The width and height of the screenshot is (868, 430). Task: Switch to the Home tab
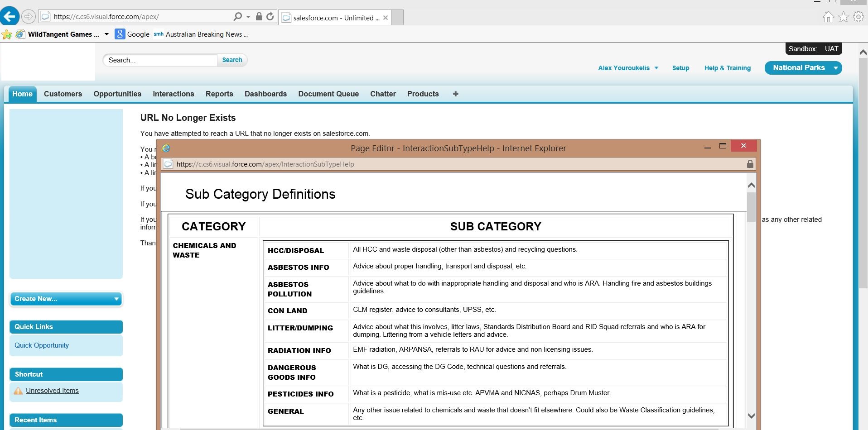click(x=22, y=94)
